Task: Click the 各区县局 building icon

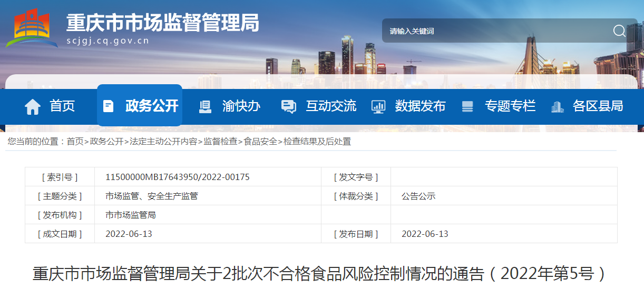Action: click(x=557, y=106)
